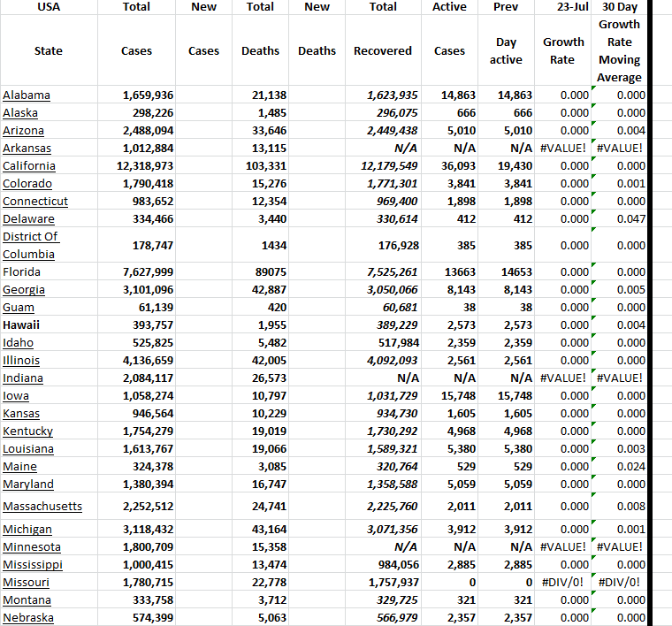Image resolution: width=672 pixels, height=626 pixels.
Task: Click the Kentucky state link
Action: coord(27,431)
